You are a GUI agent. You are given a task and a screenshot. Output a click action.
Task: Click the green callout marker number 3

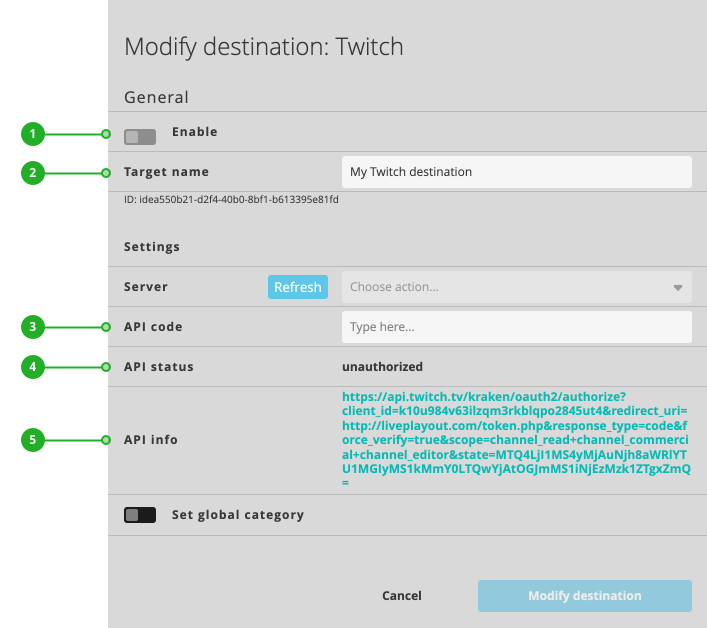pyautogui.click(x=33, y=327)
